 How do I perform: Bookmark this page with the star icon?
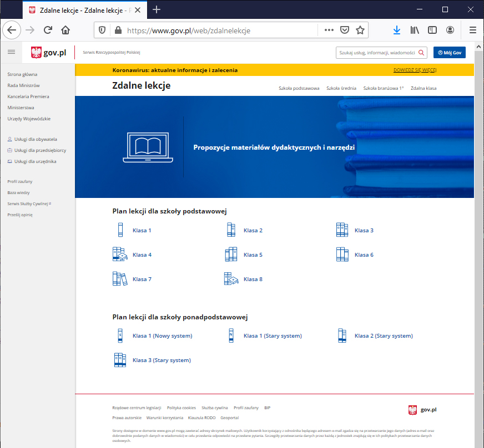(360, 30)
